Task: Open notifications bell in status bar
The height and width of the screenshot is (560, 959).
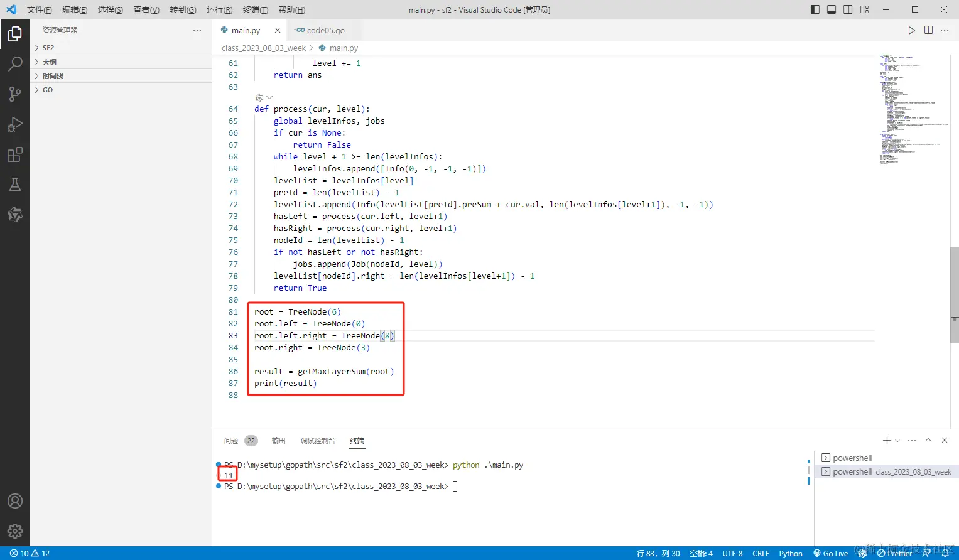Action: click(945, 553)
